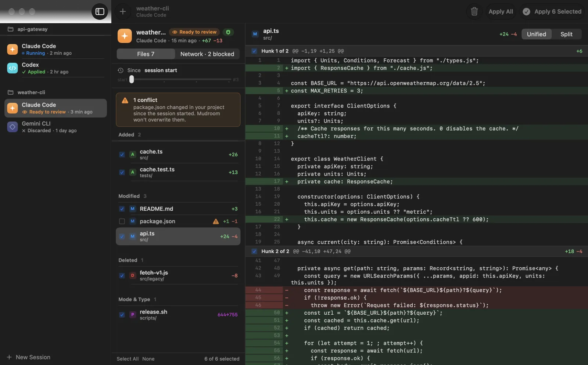Switch diff view to Unified

tap(536, 34)
